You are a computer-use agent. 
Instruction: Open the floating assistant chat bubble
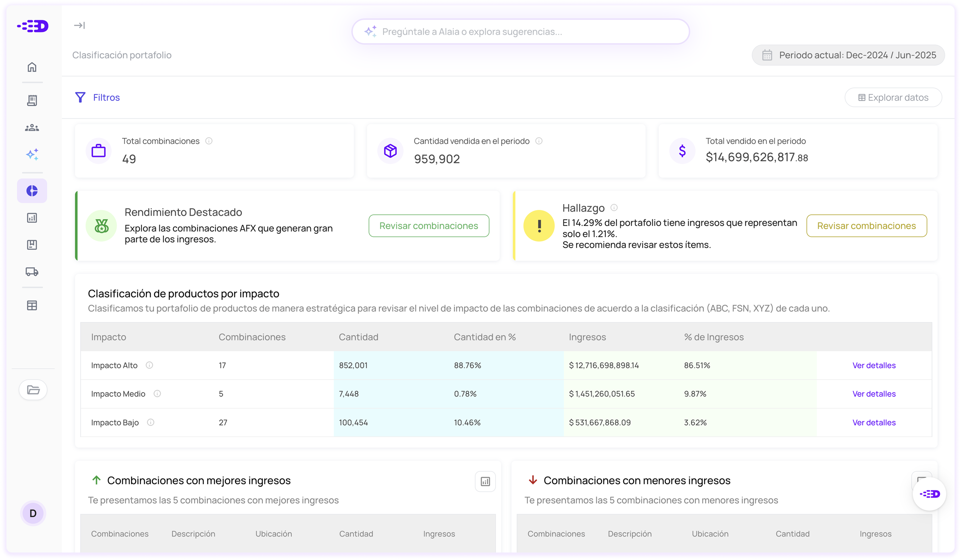coord(929,494)
